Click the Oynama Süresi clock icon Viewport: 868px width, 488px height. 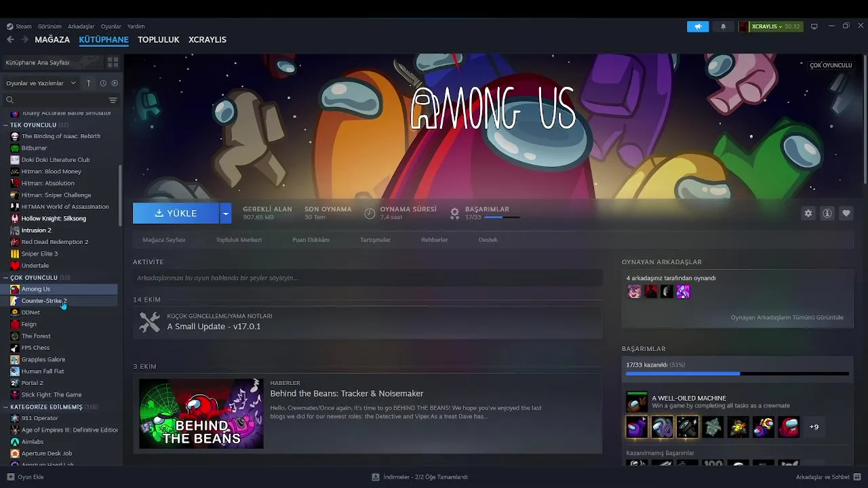coord(370,213)
